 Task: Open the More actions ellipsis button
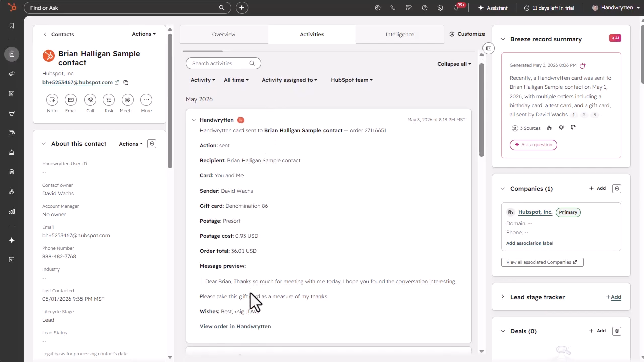pyautogui.click(x=146, y=100)
